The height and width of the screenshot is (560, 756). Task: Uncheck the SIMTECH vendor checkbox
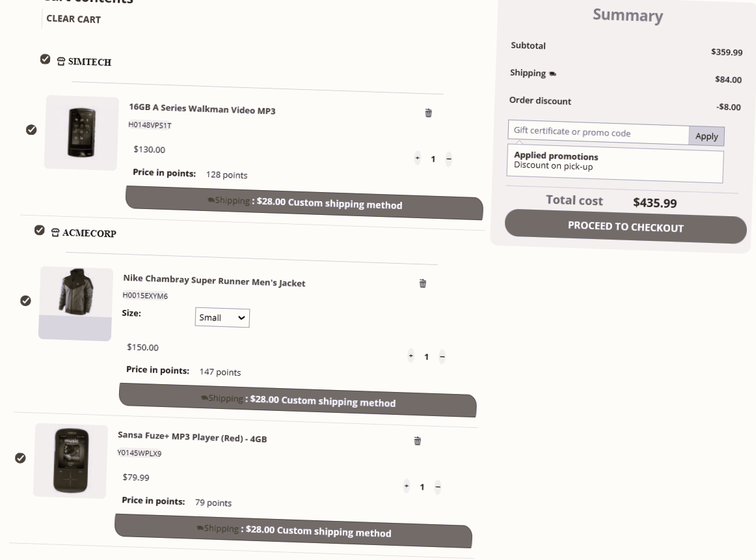coord(45,59)
